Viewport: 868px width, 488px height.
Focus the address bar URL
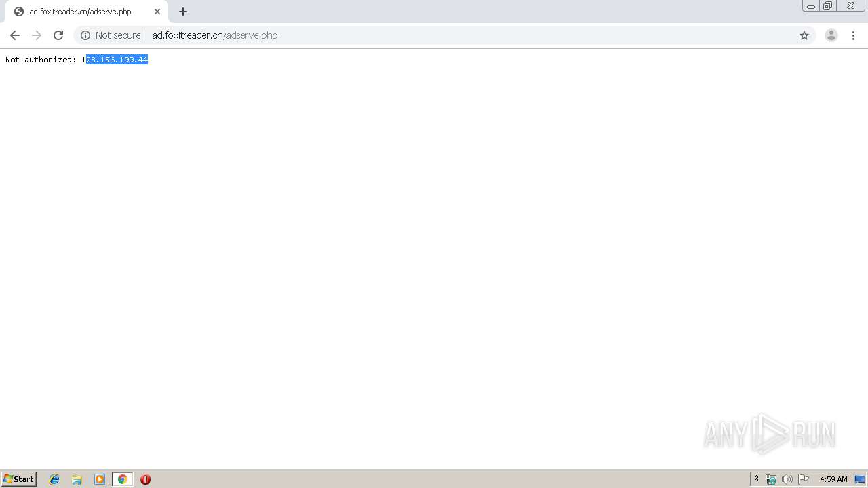(214, 35)
